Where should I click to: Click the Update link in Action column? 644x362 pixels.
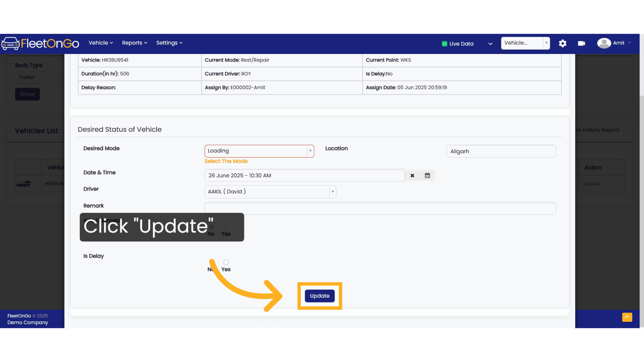591,184
